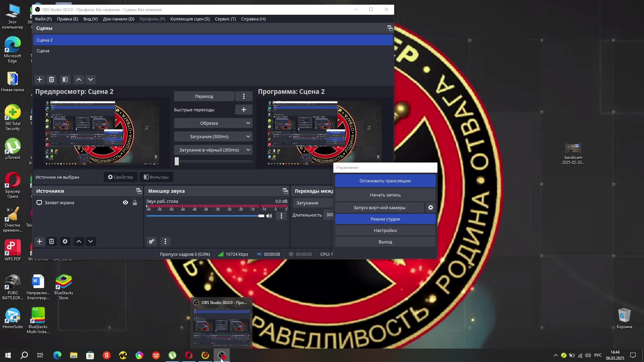Open Opera browser from taskbar
The height and width of the screenshot is (362, 644).
[x=189, y=355]
